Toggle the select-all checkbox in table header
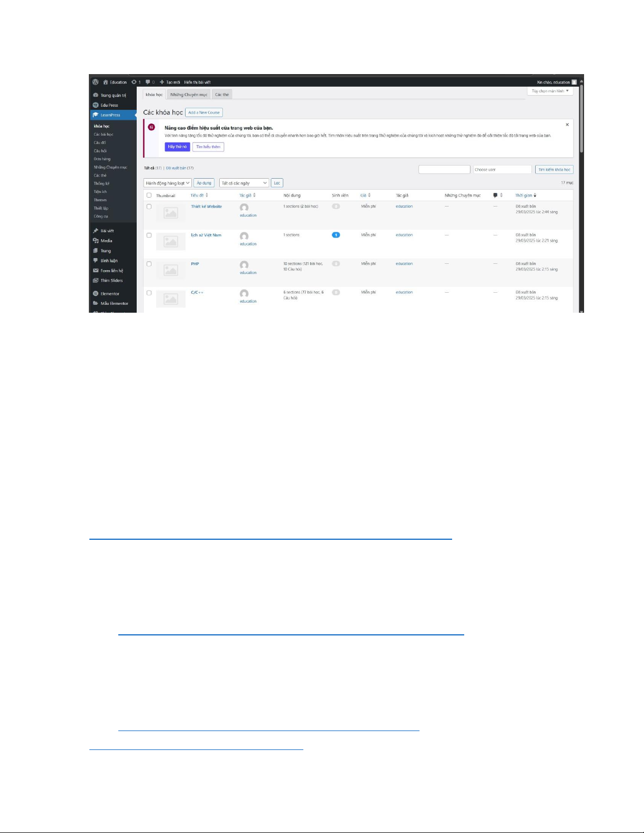The height and width of the screenshot is (833, 644). (149, 196)
